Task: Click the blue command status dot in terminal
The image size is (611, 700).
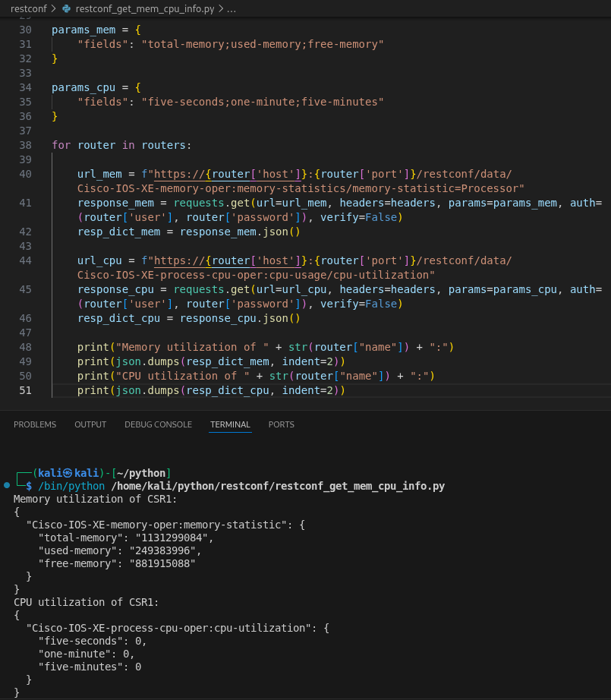Action: [7, 485]
